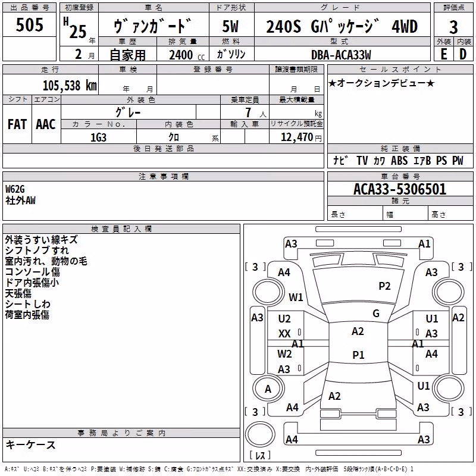
Task: Select inspector note ドア内張傷小
Action: [x=32, y=282]
